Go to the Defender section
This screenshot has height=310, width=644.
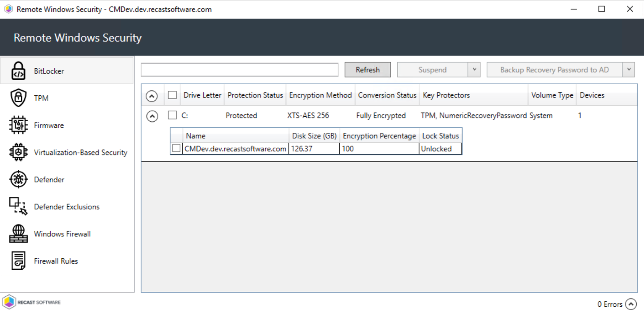coord(67,179)
